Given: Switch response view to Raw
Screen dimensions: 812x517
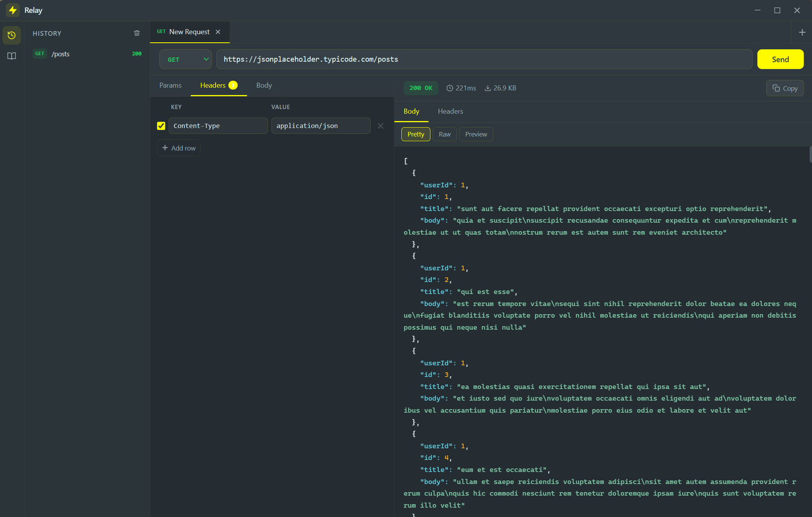Looking at the screenshot, I should (x=445, y=134).
